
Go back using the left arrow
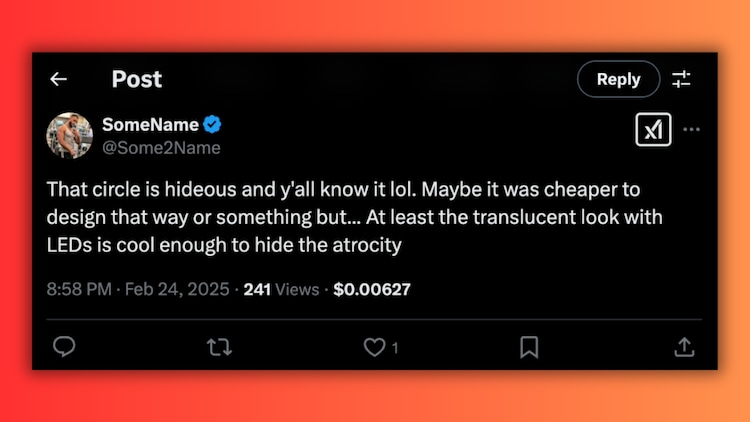tap(59, 79)
